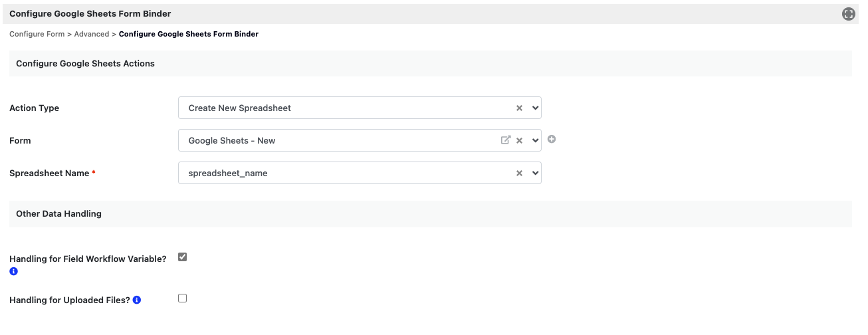Clear the Spreadsheet Name selection
The width and height of the screenshot is (868, 335).
[x=520, y=173]
